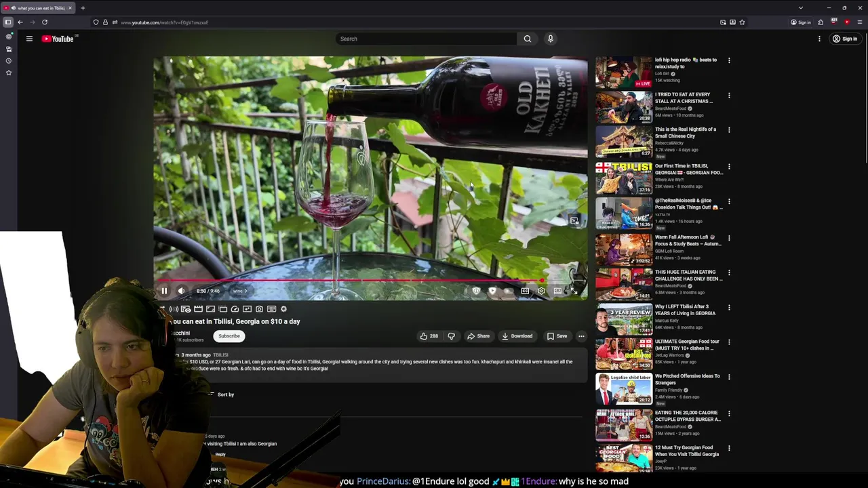Viewport: 868px width, 488px height.
Task: Subscribe to the channel
Action: pos(229,336)
